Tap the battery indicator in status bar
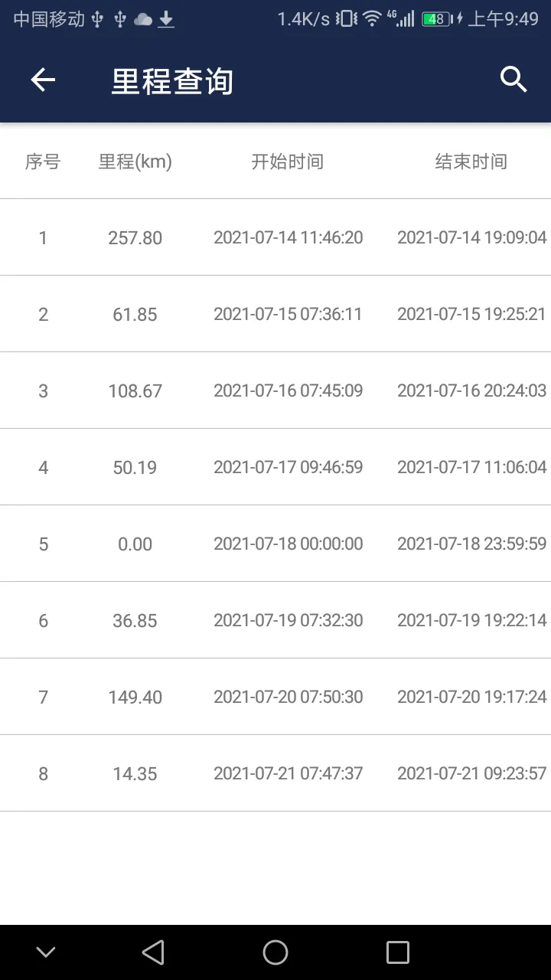The width and height of the screenshot is (551, 980). coord(436,19)
